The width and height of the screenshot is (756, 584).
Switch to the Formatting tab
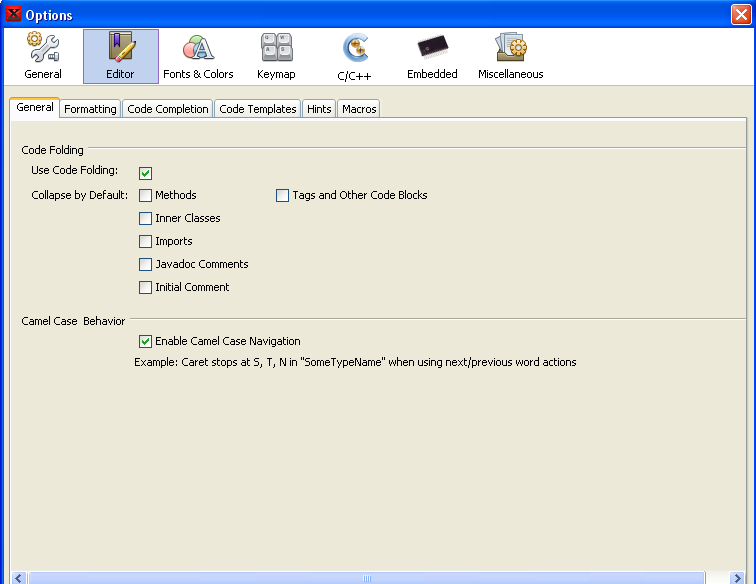90,109
